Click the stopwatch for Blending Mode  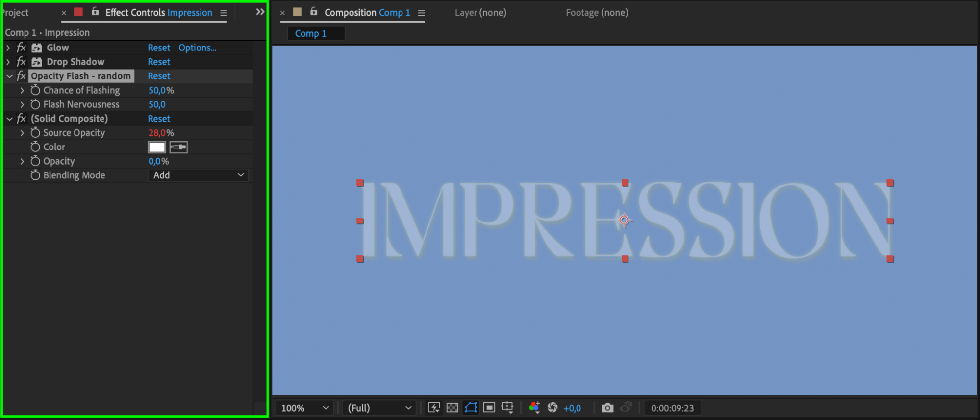pyautogui.click(x=35, y=175)
